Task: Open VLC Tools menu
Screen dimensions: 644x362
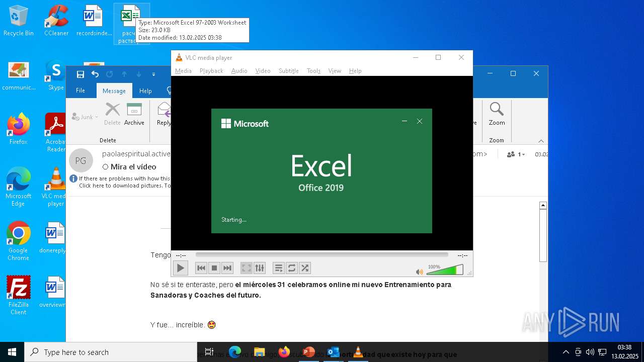Action: [313, 71]
